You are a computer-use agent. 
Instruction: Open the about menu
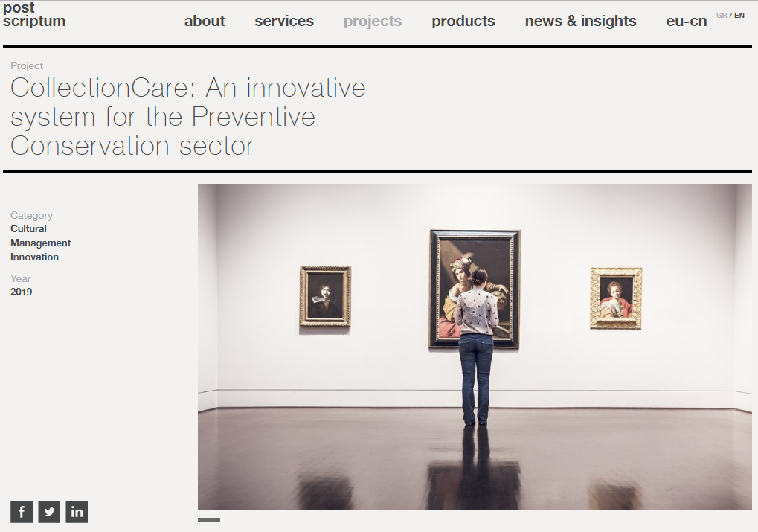pos(205,21)
